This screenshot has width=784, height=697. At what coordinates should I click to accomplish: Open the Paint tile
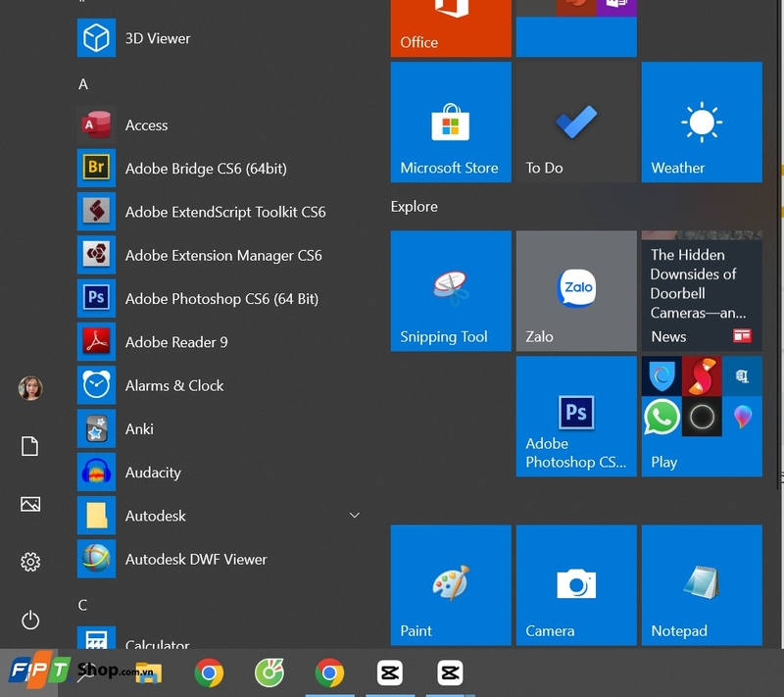[451, 585]
